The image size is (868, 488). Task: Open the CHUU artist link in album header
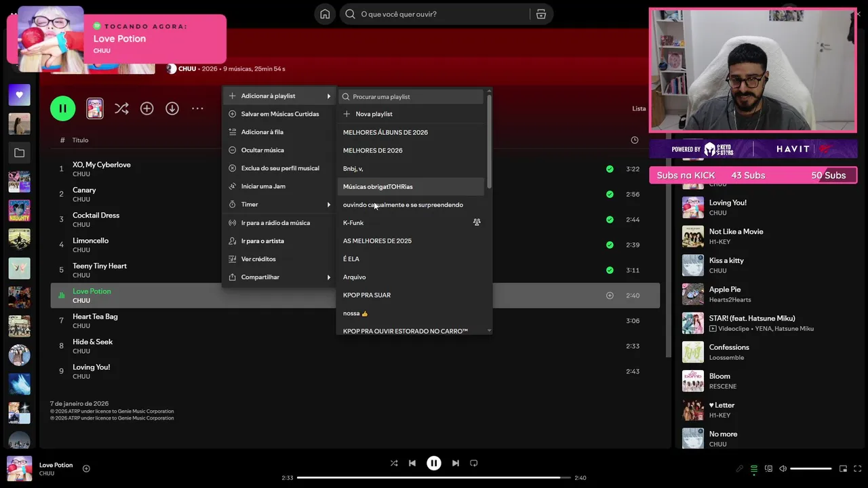(187, 69)
